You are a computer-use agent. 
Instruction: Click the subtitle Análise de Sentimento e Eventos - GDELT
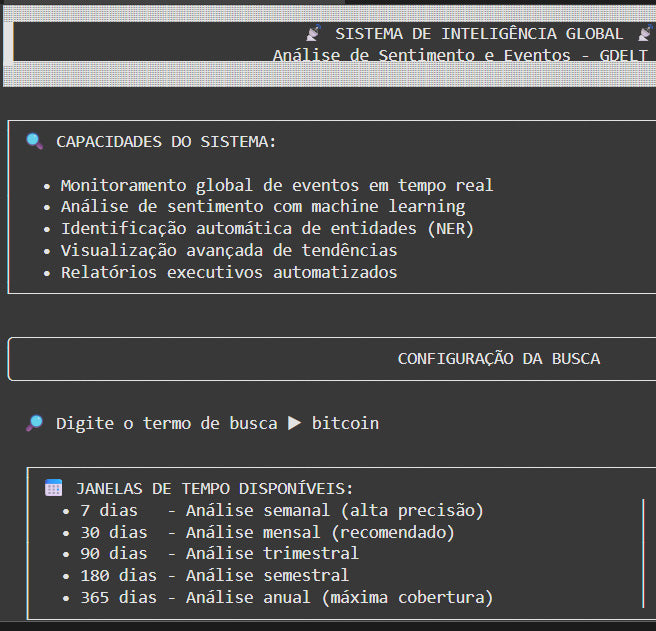coord(460,55)
